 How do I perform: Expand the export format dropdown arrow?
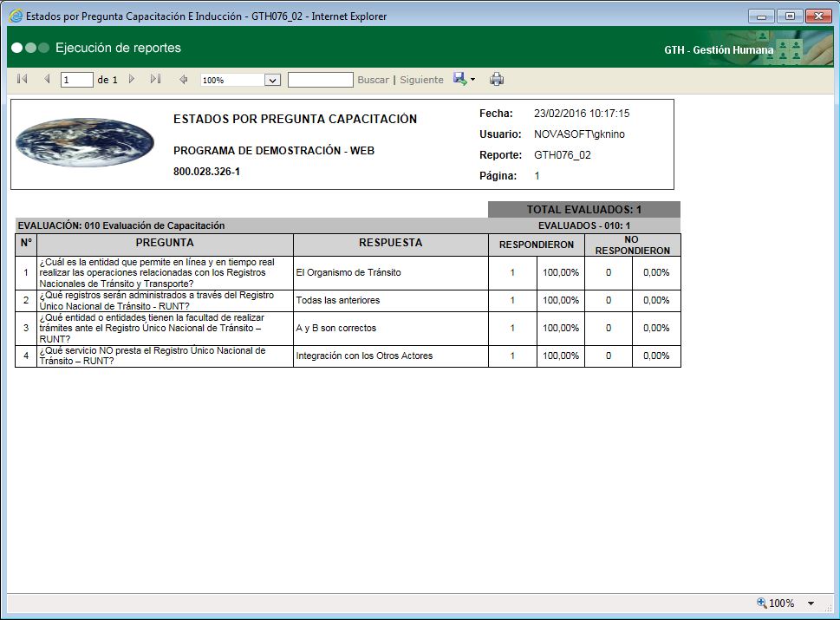[x=472, y=79]
